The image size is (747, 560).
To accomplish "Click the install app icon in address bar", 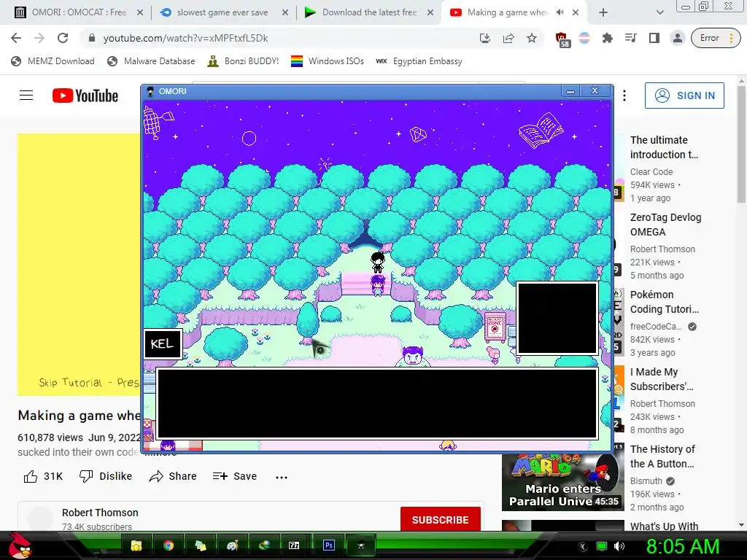I will 484,38.
